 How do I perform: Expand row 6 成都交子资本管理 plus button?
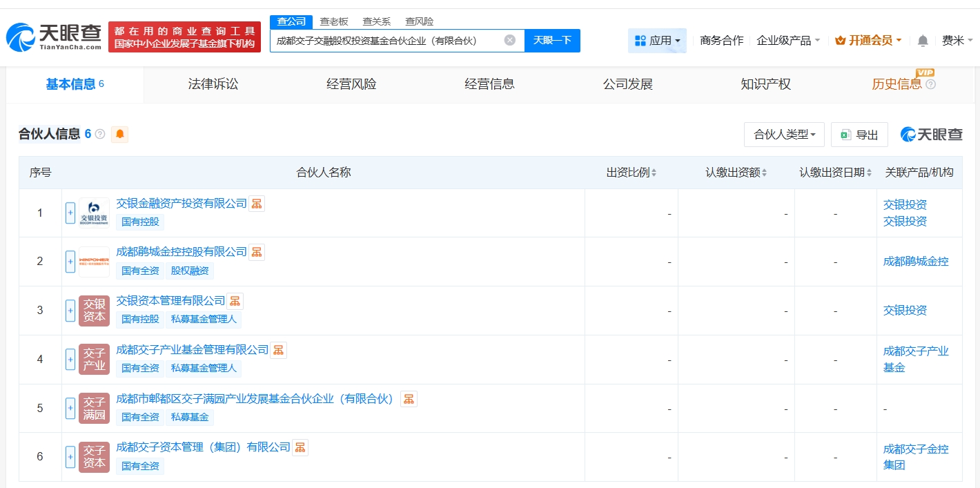pyautogui.click(x=70, y=457)
